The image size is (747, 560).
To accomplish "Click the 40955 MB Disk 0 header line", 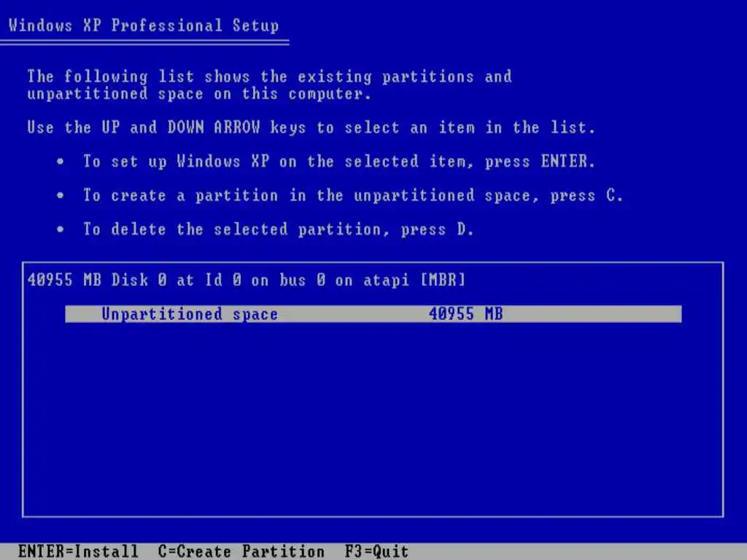I will coord(247,279).
